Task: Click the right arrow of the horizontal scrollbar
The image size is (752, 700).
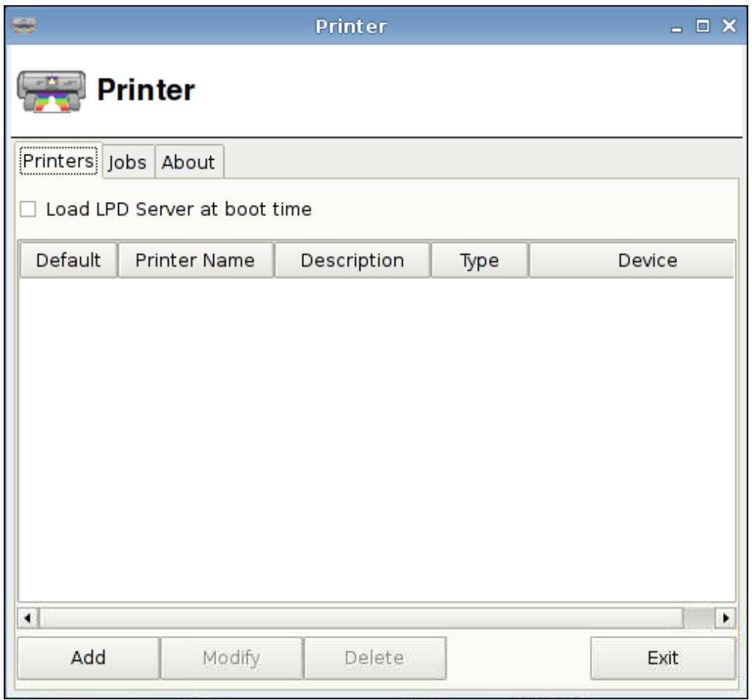Action: pyautogui.click(x=725, y=618)
